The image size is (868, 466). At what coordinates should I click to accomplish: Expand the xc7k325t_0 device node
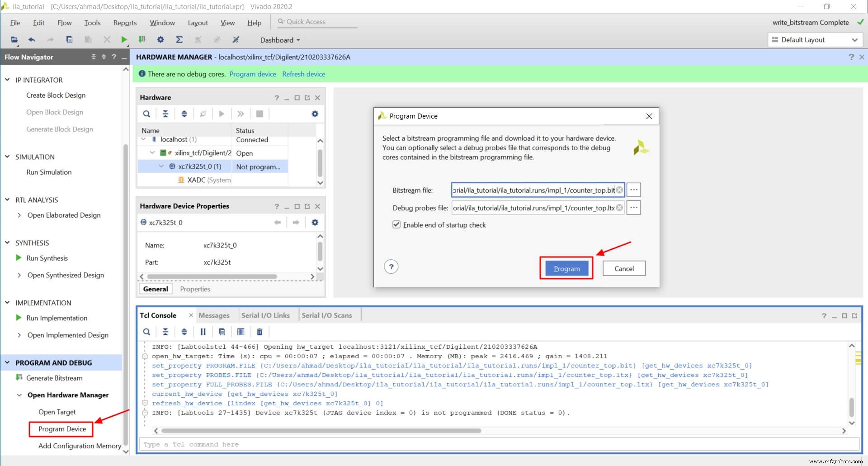point(161,166)
